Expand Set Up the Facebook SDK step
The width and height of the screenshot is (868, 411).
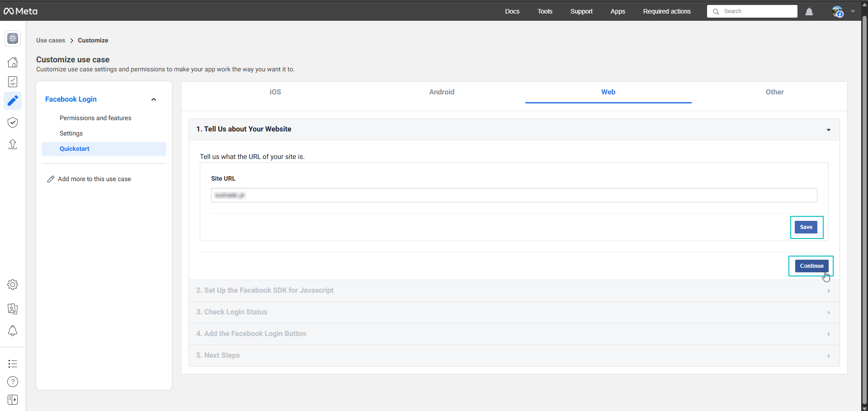pyautogui.click(x=514, y=290)
